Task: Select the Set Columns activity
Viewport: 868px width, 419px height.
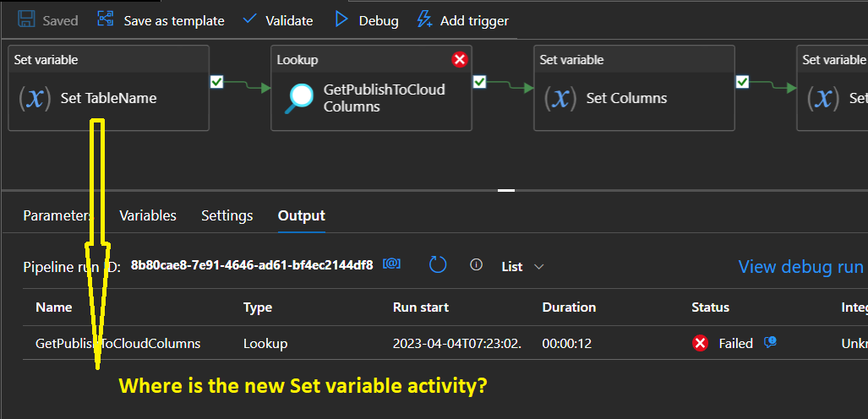Action: (634, 88)
